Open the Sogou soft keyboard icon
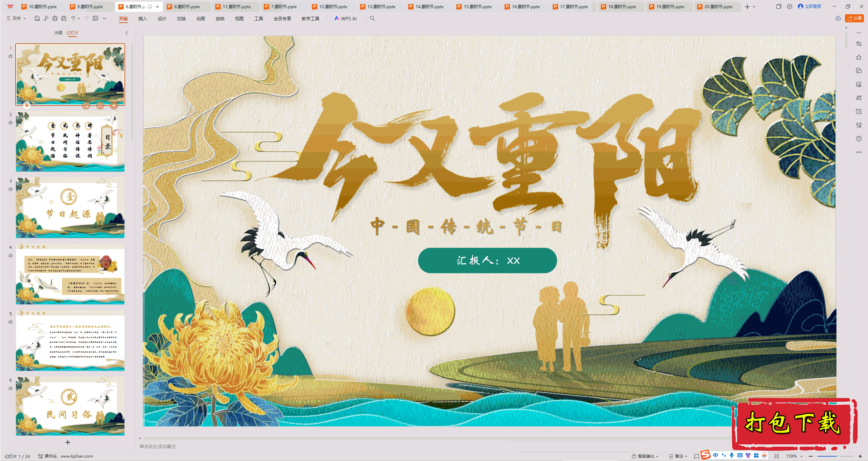Image resolution: width=868 pixels, height=461 pixels. click(x=740, y=455)
